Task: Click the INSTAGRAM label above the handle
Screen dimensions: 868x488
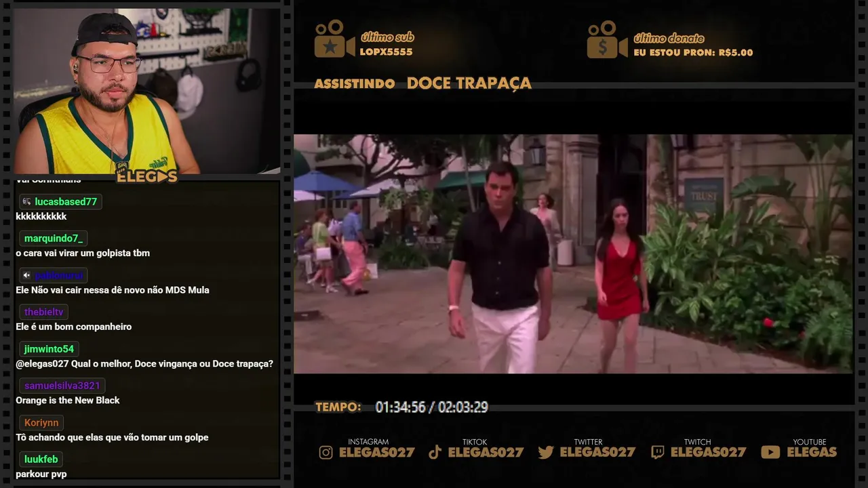Action: pos(368,442)
